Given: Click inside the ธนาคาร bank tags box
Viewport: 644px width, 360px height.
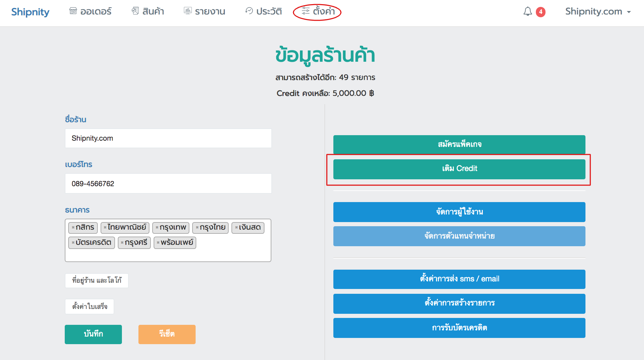Looking at the screenshot, I should 168,240.
